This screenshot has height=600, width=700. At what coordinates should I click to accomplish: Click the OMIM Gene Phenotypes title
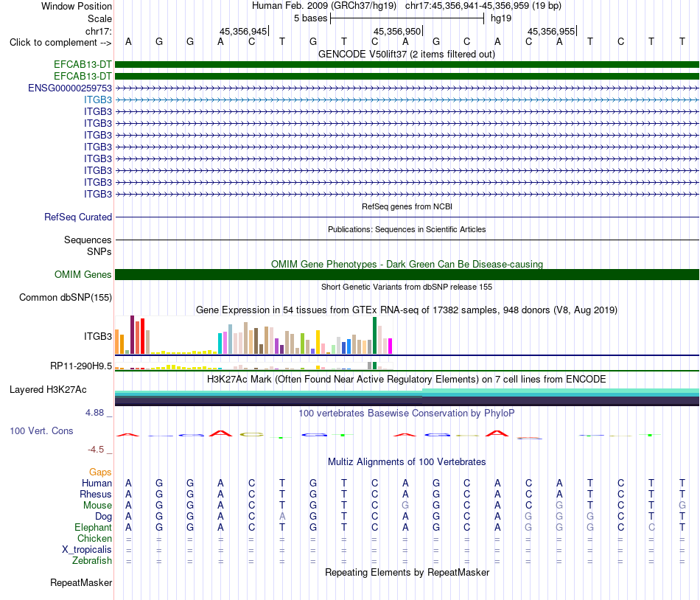point(407,264)
